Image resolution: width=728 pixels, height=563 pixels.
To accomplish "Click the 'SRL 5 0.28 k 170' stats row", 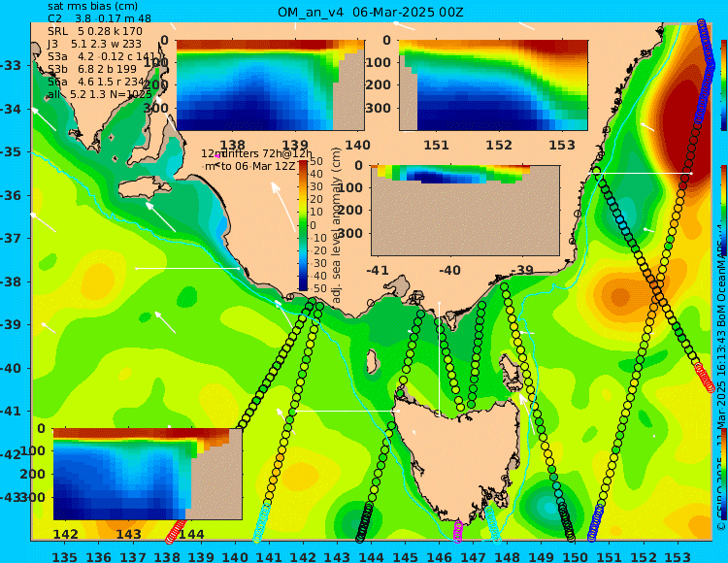I will point(95,31).
